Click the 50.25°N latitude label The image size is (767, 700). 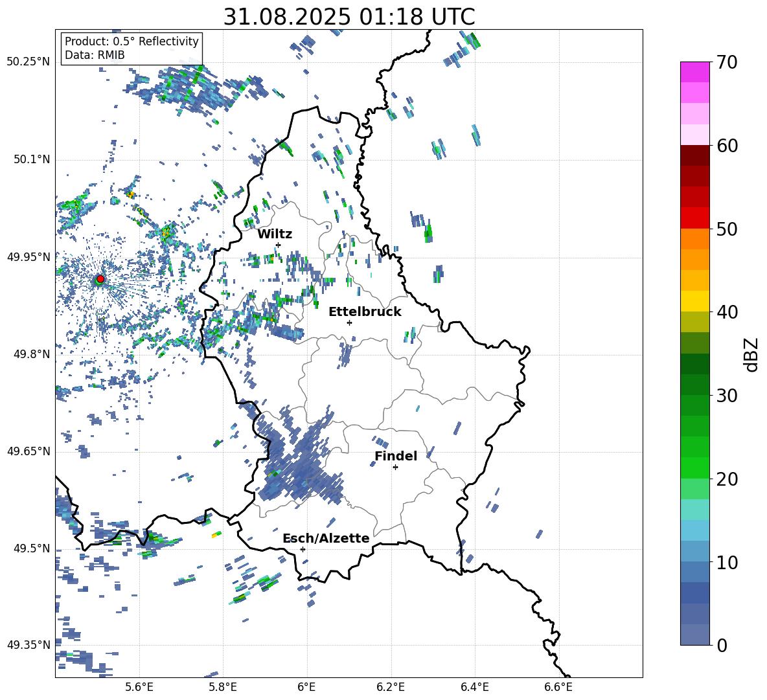29,62
